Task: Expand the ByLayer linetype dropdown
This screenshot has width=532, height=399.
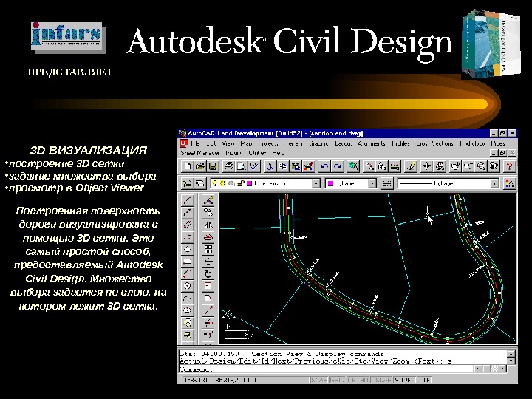Action: tap(495, 183)
